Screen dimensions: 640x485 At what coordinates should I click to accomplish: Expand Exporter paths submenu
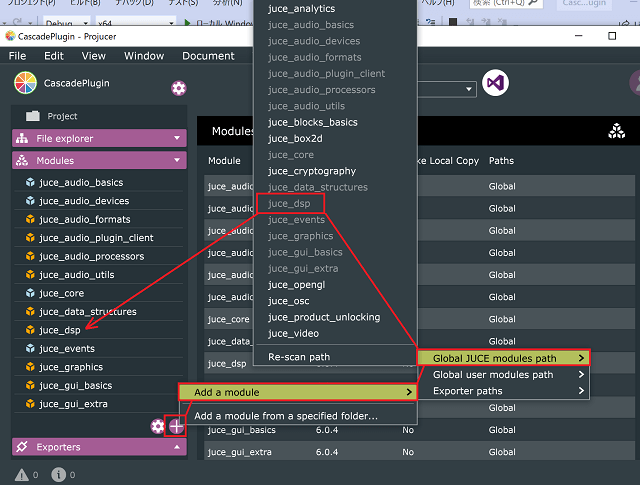(503, 391)
